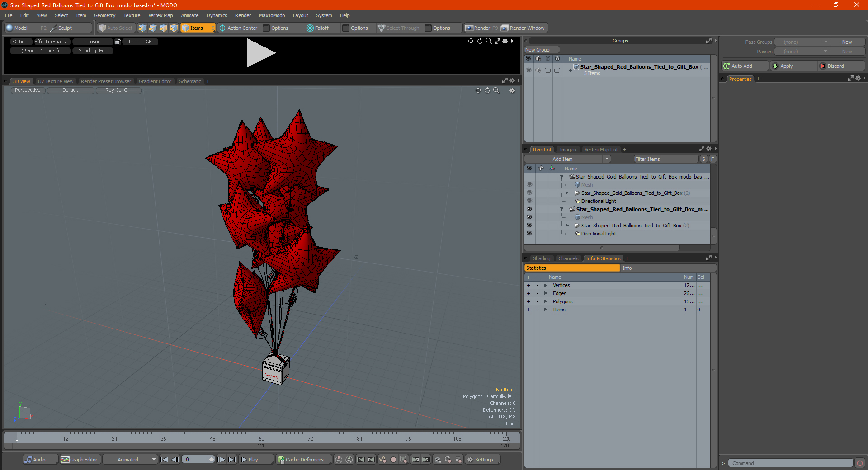Switch to the Schematic tab
This screenshot has width=868, height=470.
(190, 81)
